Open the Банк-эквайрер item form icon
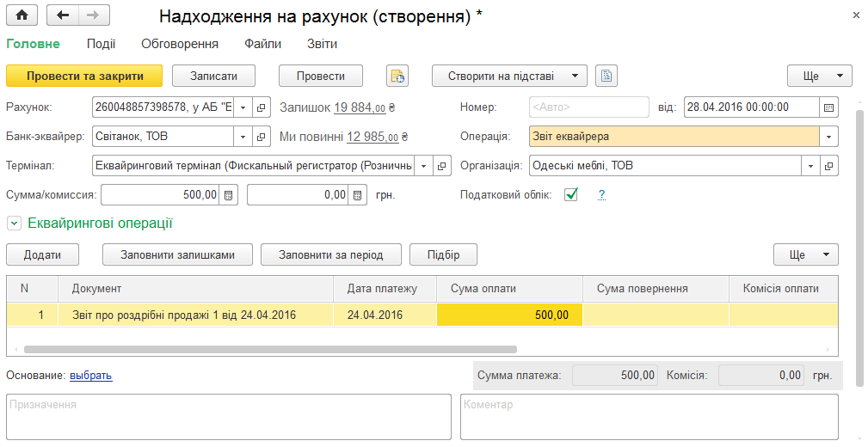868x447 pixels. tap(262, 137)
